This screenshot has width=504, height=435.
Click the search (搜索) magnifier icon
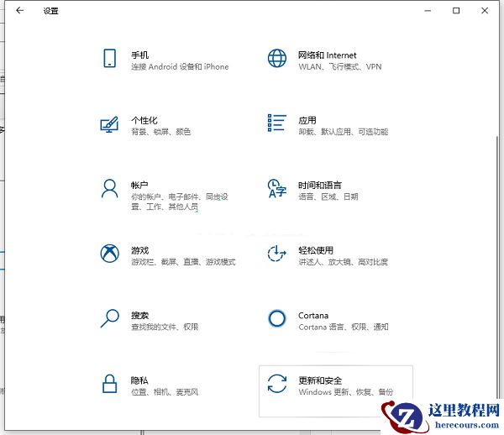click(x=109, y=318)
